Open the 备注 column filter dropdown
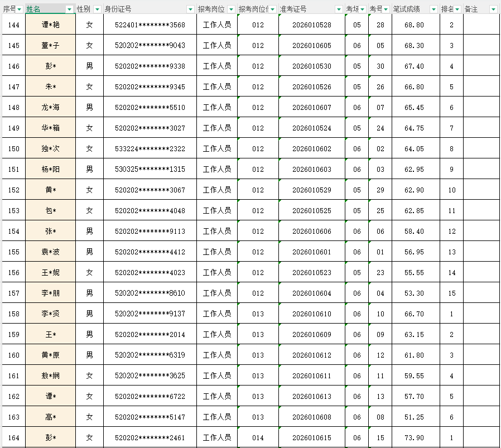Viewport: 501px width, 448px height. point(493,9)
